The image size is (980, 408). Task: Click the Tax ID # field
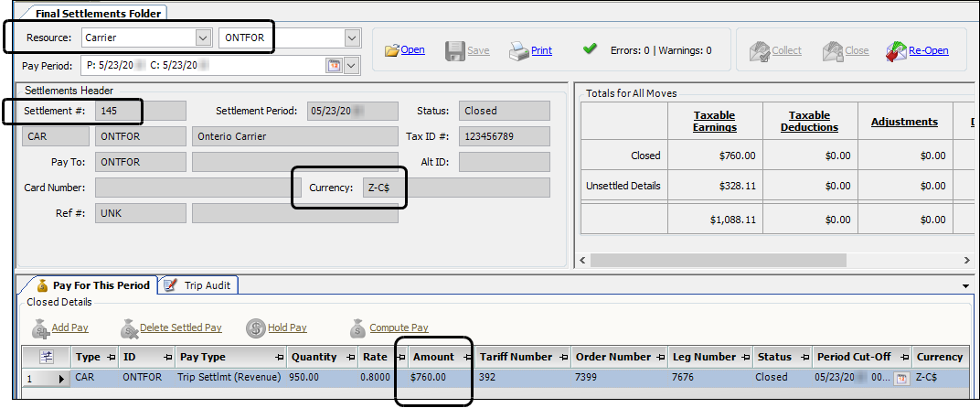[505, 136]
